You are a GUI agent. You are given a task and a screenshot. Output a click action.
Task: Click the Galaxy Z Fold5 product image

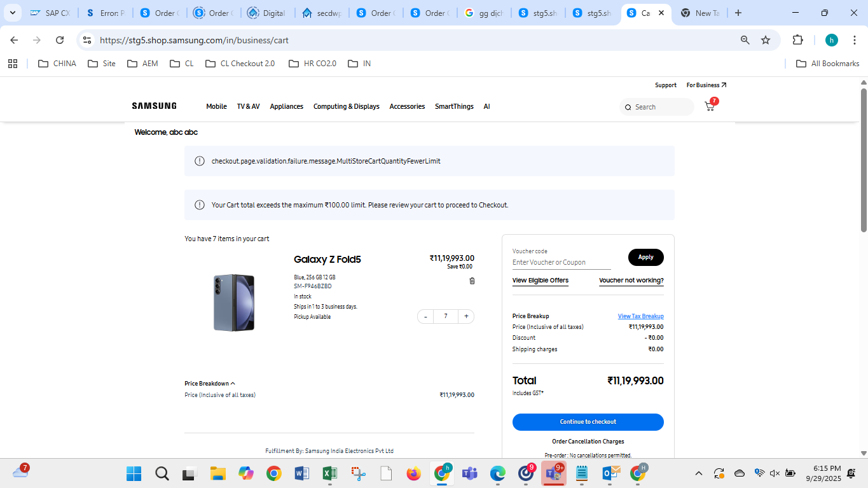coord(234,302)
